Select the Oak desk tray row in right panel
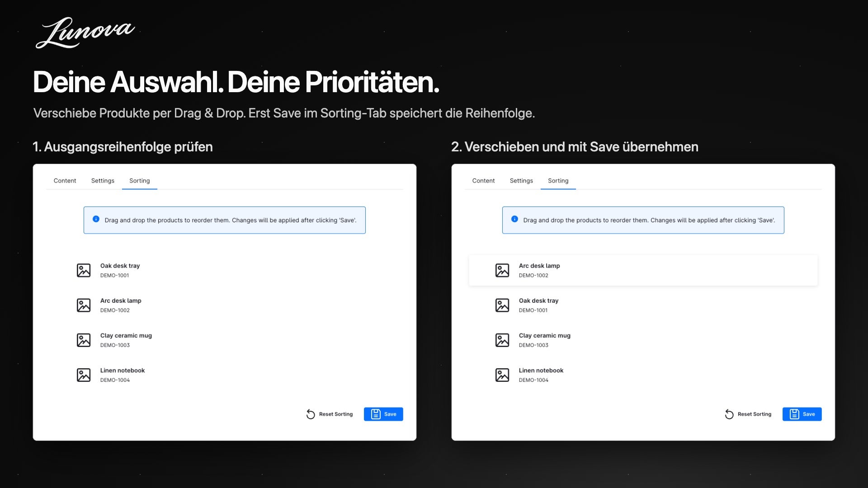The image size is (868, 488). (643, 305)
